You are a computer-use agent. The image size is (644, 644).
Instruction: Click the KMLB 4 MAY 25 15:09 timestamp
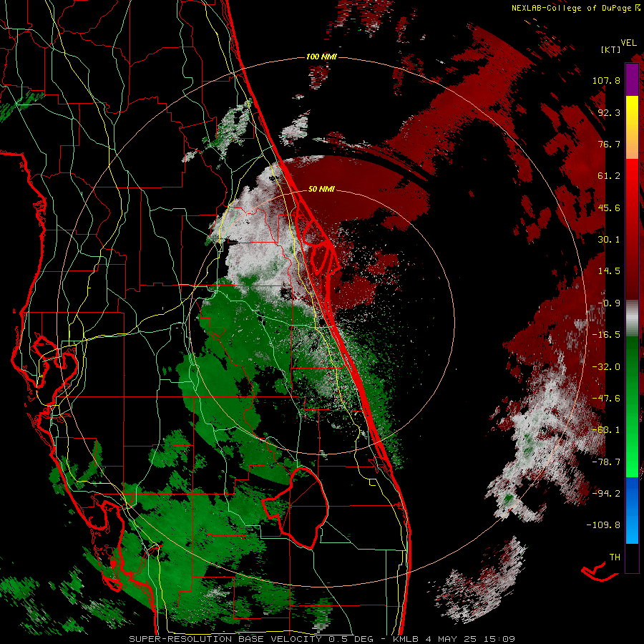point(454,639)
